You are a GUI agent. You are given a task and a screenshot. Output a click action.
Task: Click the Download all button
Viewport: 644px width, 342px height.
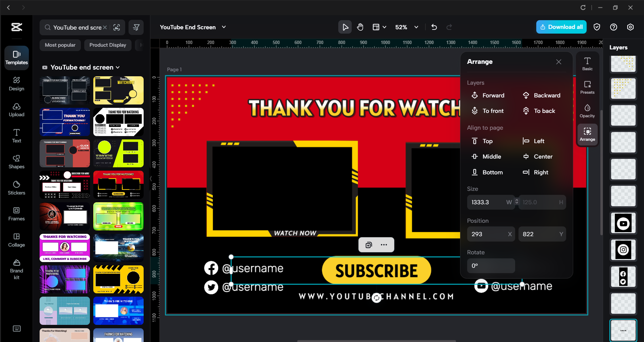point(561,27)
